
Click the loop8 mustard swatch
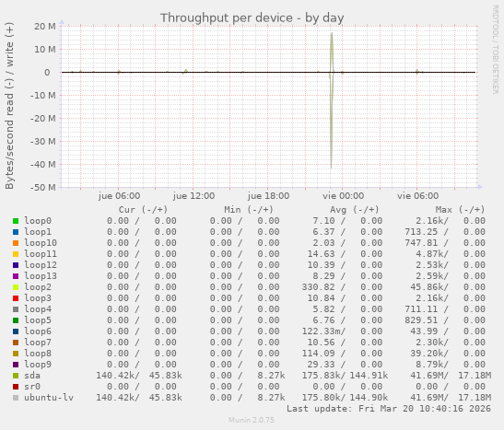point(16,354)
